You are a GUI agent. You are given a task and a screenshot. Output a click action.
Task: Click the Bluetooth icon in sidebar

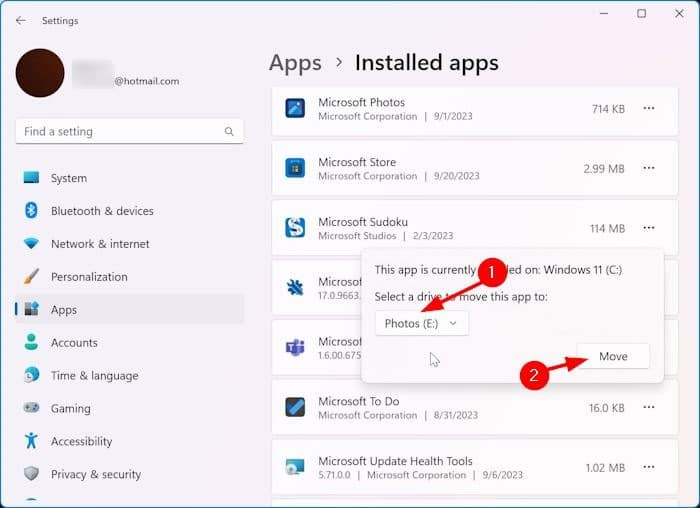tap(31, 210)
